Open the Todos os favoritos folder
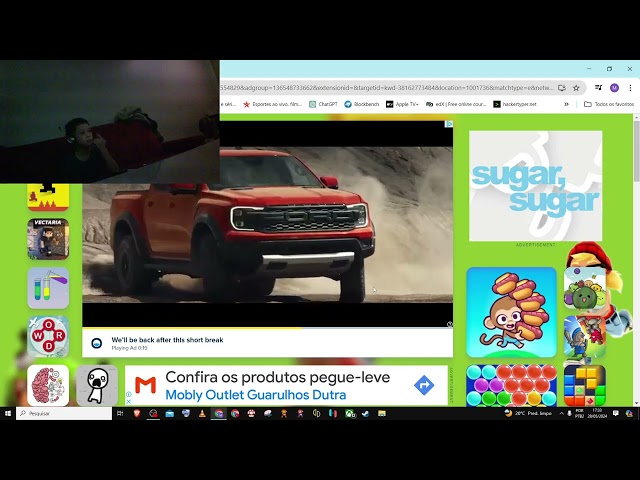Image resolution: width=640 pixels, height=480 pixels. [x=609, y=104]
